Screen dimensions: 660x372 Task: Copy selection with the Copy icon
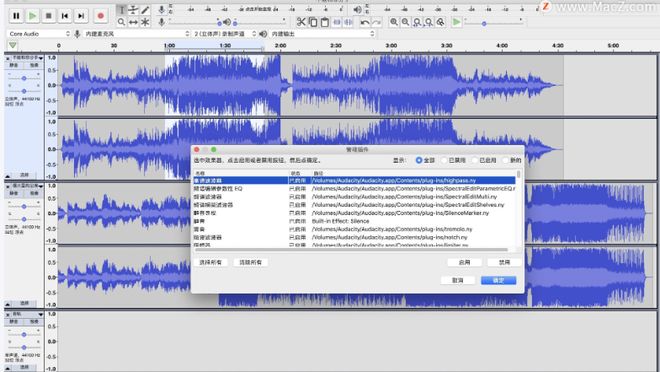pyautogui.click(x=313, y=22)
